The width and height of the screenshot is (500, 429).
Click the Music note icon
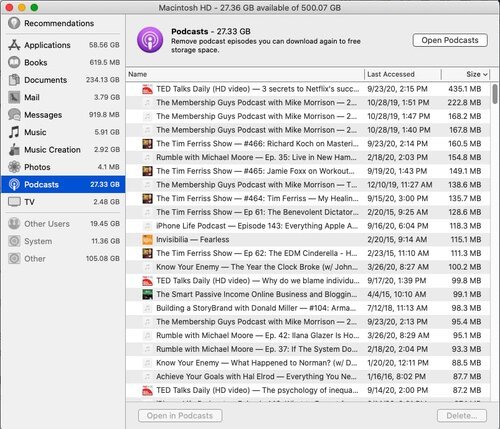click(14, 132)
